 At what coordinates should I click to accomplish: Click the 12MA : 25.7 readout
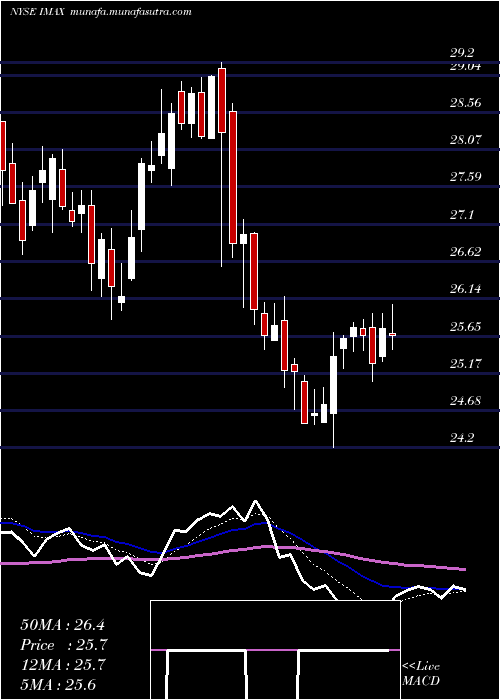62,665
